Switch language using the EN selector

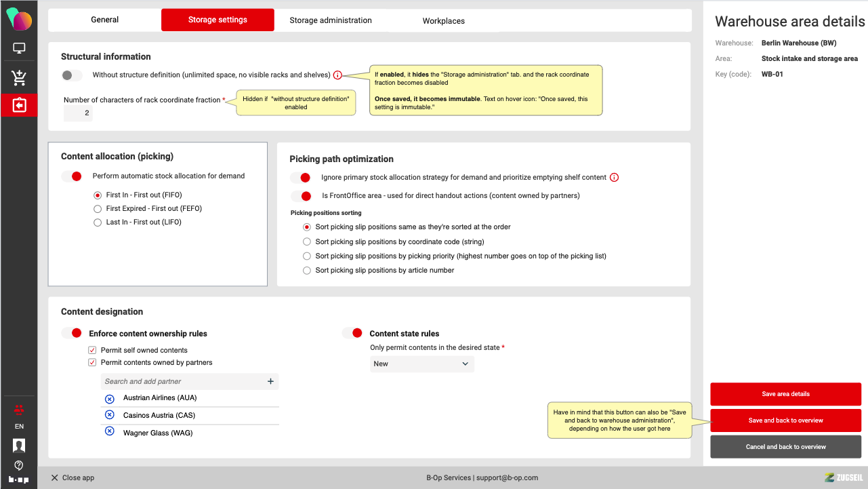pos(19,427)
